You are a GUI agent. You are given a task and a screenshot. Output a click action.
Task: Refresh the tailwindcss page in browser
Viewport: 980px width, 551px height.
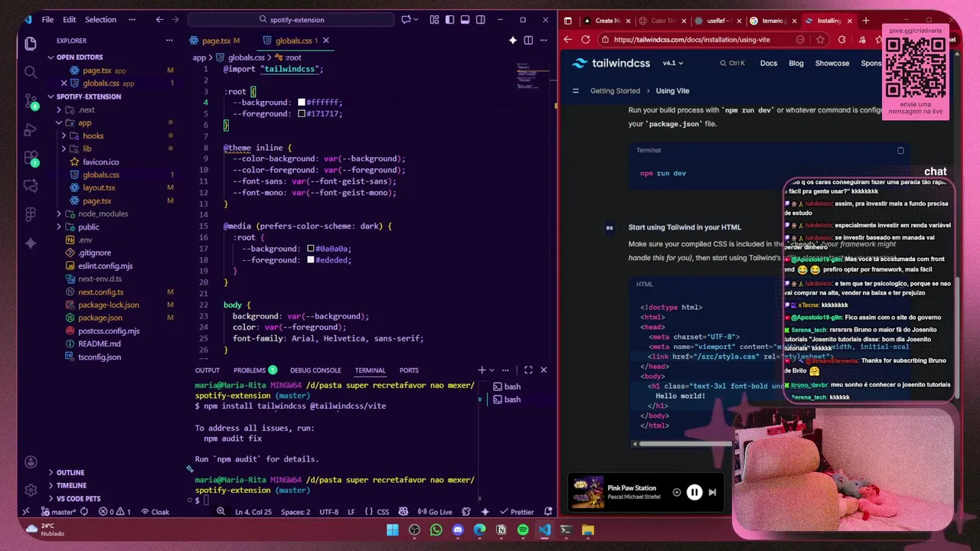[586, 40]
